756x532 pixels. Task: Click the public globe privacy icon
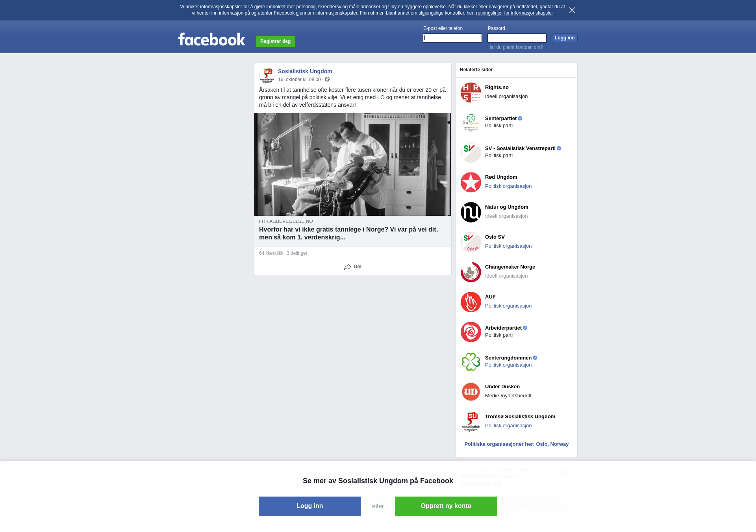click(327, 80)
